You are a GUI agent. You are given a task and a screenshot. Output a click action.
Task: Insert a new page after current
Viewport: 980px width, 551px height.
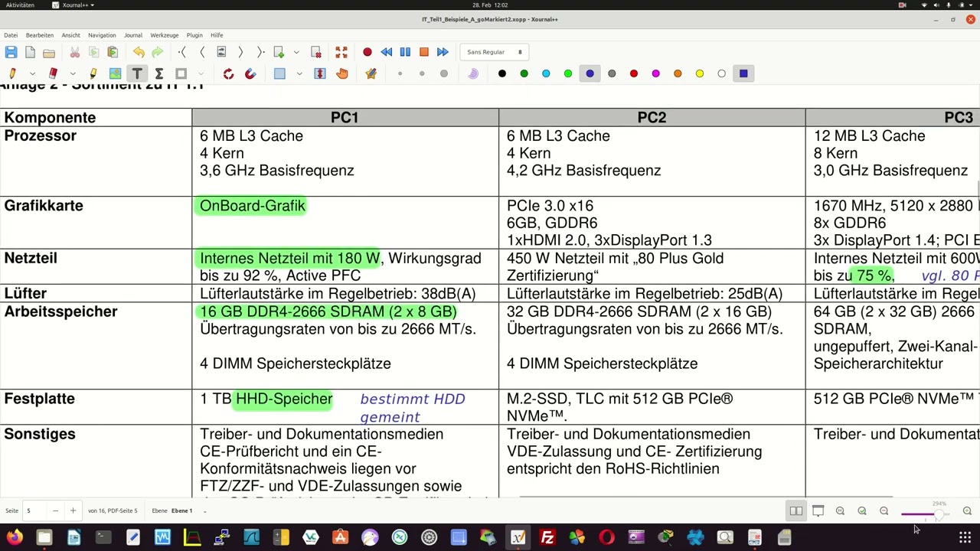point(279,52)
